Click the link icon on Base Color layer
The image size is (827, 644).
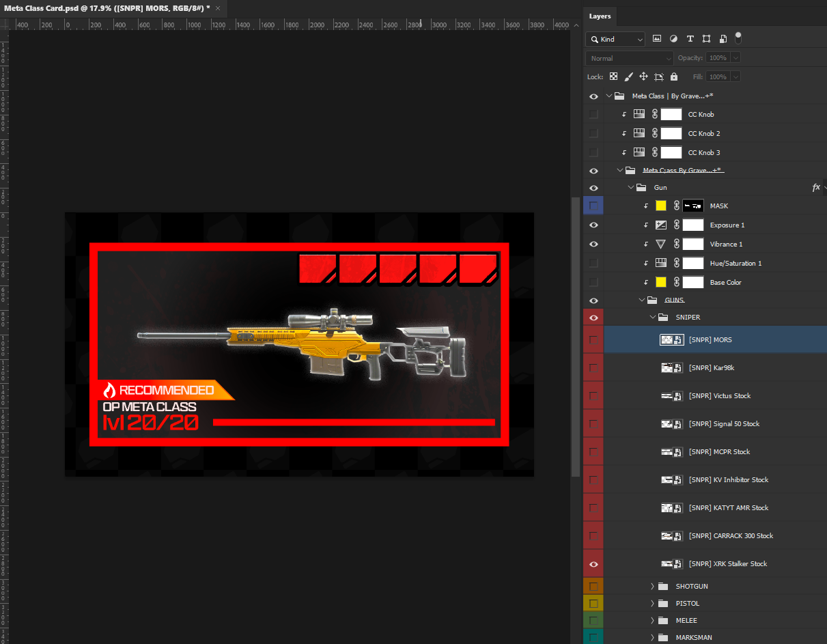click(677, 282)
